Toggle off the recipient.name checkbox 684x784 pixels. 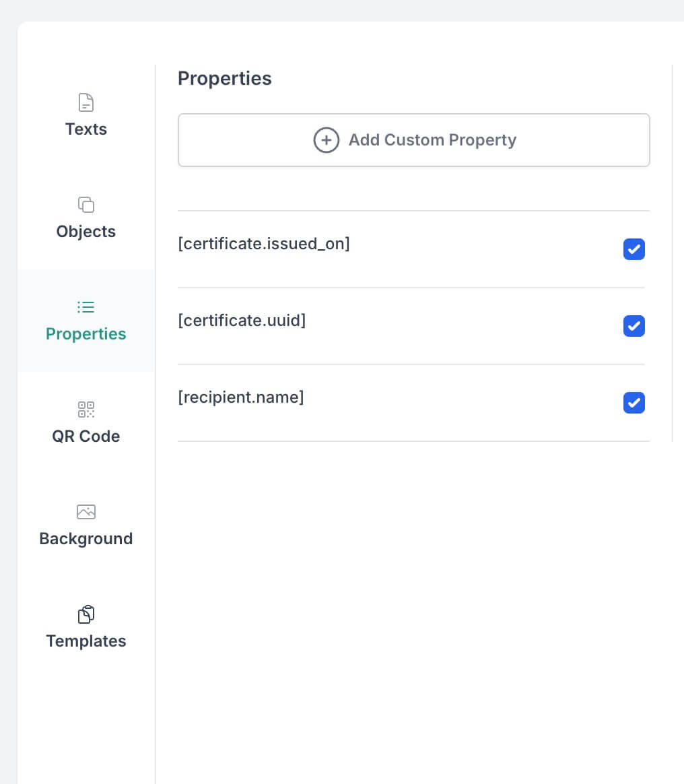[x=634, y=403]
